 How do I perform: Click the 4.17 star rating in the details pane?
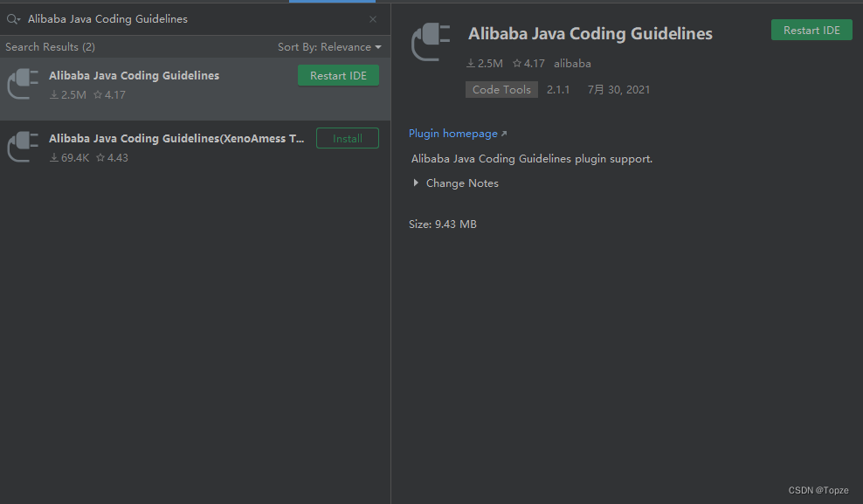(x=528, y=64)
